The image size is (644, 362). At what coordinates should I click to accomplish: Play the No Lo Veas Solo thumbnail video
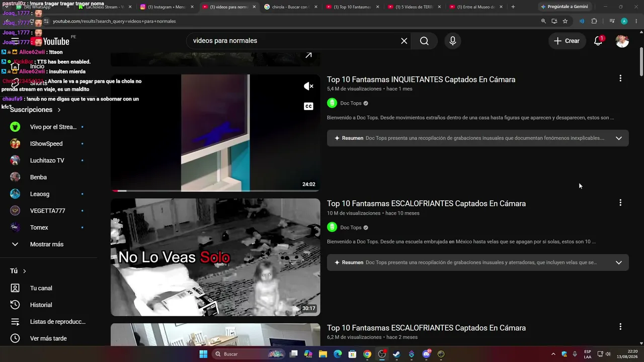[x=215, y=257]
